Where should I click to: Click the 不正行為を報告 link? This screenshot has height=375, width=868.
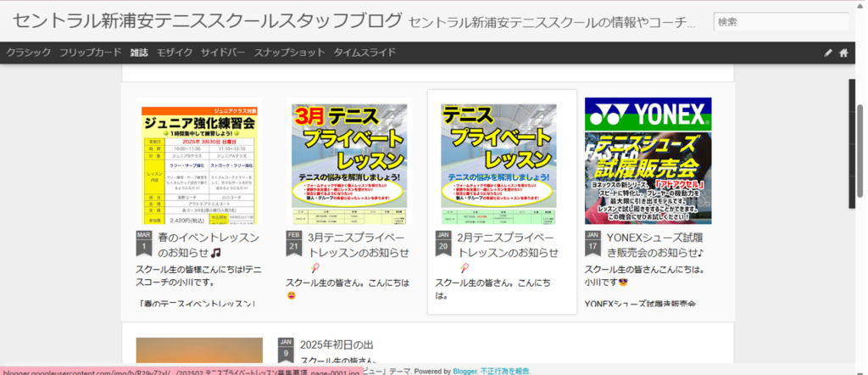(x=505, y=371)
